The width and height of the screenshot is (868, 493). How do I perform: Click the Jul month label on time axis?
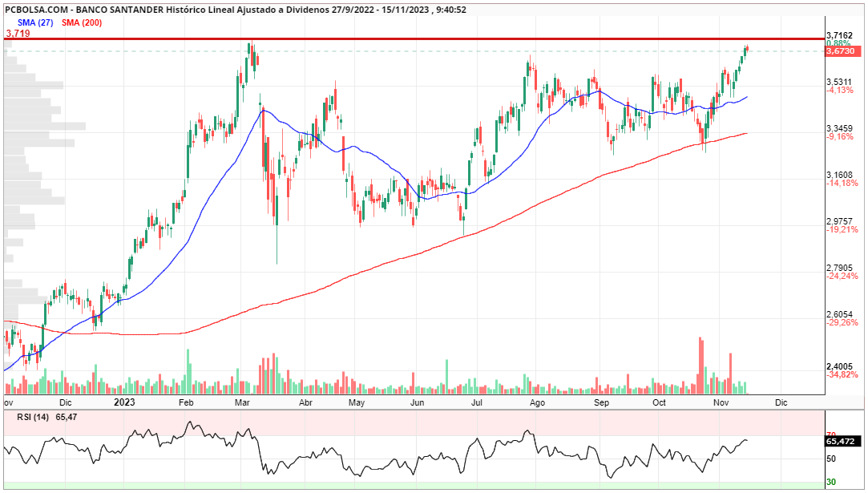tap(476, 402)
